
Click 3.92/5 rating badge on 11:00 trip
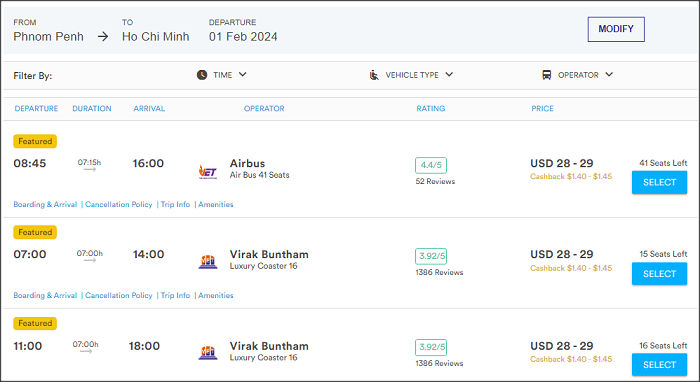coord(431,347)
